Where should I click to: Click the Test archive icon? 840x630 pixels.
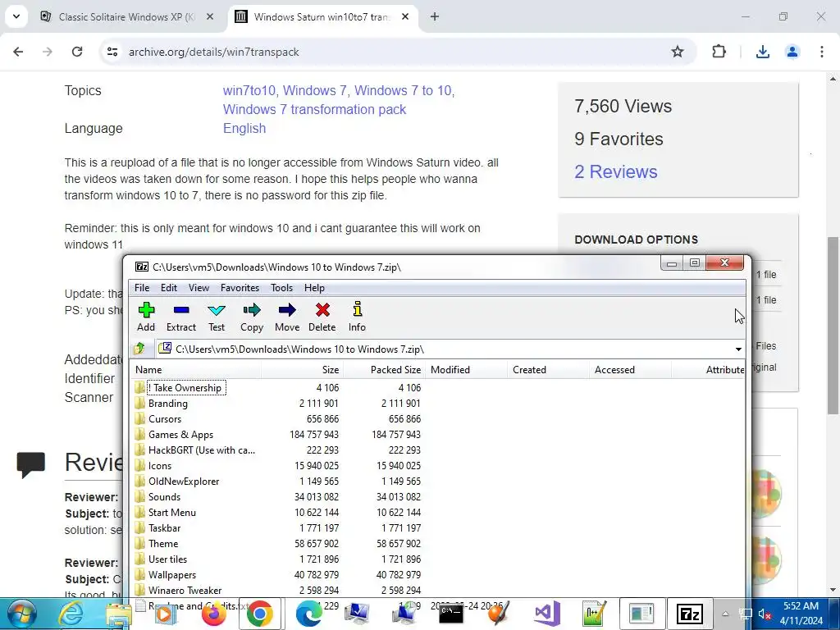217,310
